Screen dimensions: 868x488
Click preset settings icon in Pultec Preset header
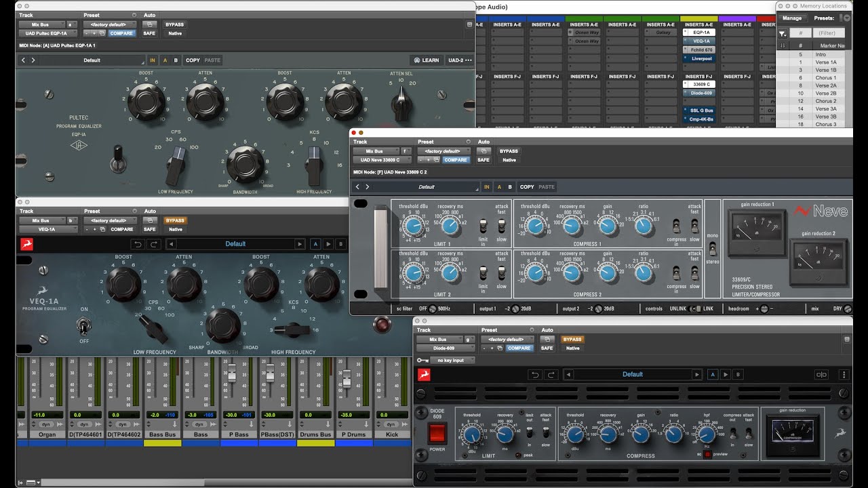pos(134,15)
